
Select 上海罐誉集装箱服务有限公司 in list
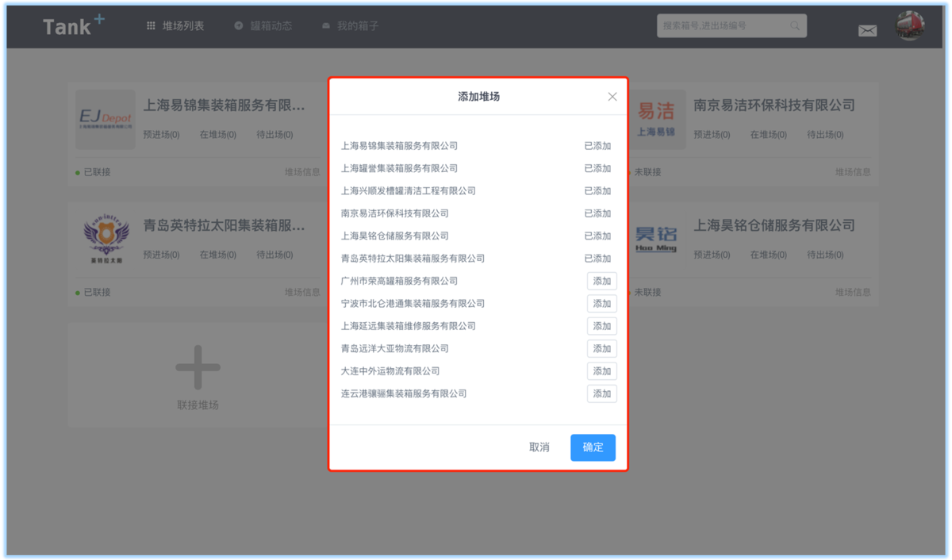click(x=400, y=168)
